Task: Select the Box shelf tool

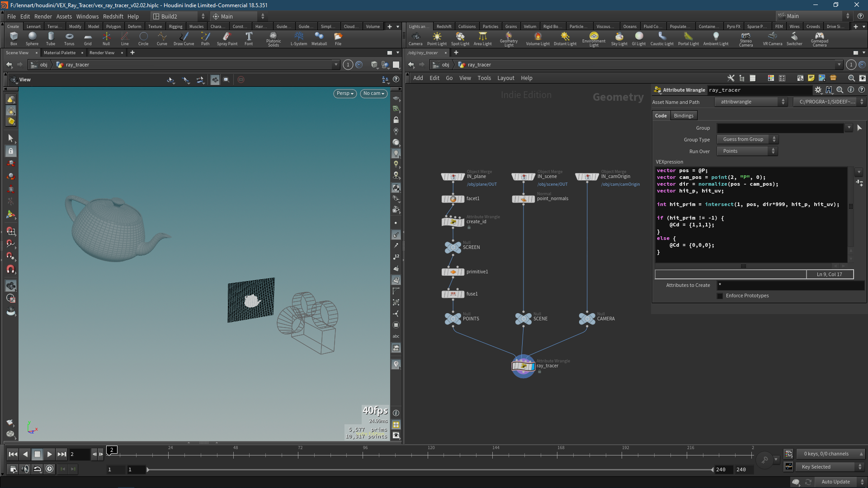Action: [14, 38]
